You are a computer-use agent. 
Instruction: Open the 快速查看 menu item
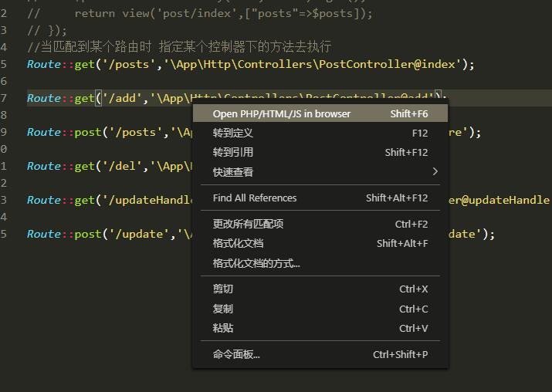pos(320,172)
